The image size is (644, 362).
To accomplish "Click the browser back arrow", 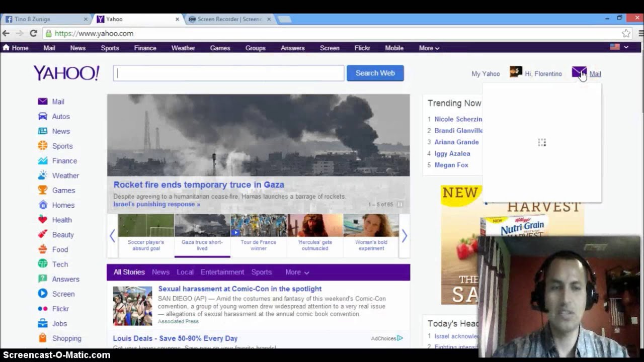I will point(6,33).
